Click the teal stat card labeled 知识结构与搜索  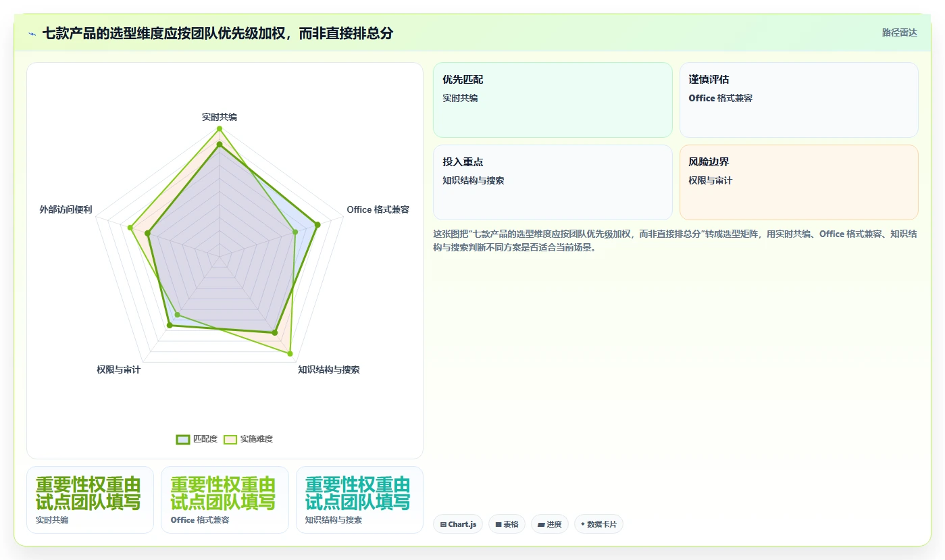359,500
